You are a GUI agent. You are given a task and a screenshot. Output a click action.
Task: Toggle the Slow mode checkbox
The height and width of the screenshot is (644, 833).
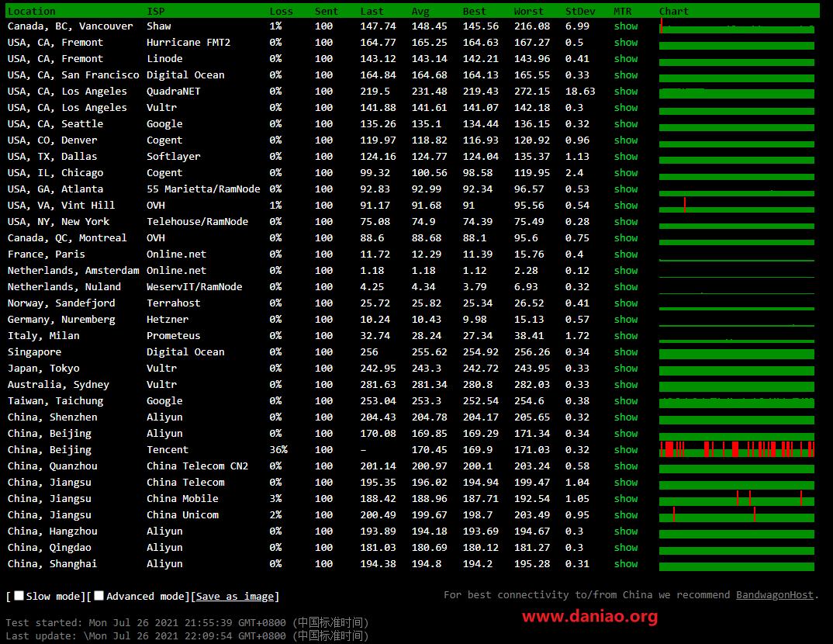pos(19,596)
